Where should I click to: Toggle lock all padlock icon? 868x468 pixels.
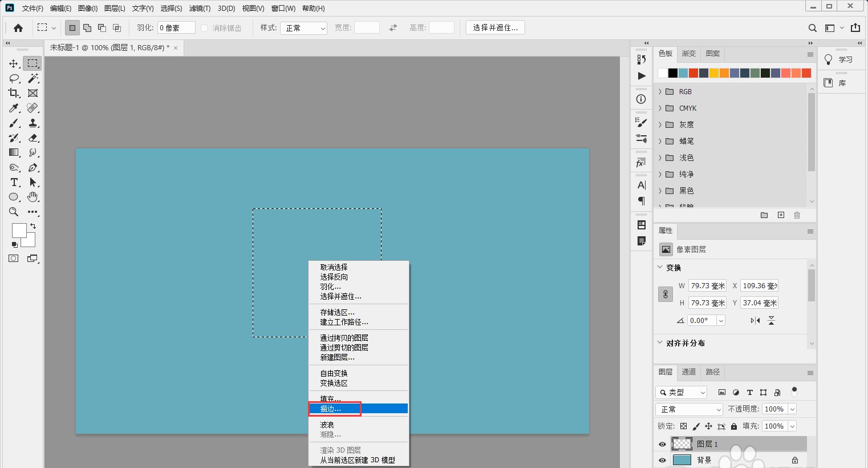(x=733, y=426)
